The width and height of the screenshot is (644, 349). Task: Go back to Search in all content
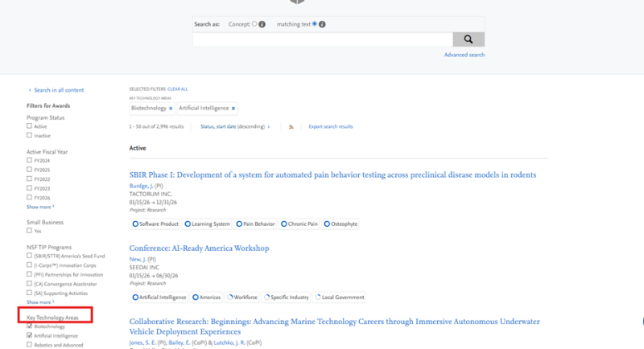coord(58,90)
